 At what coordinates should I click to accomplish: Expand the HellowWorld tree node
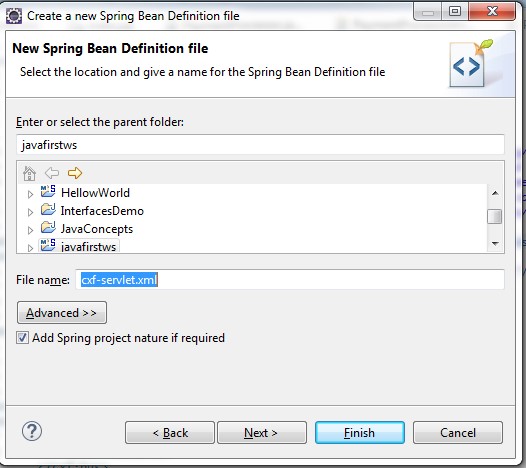tap(30, 194)
